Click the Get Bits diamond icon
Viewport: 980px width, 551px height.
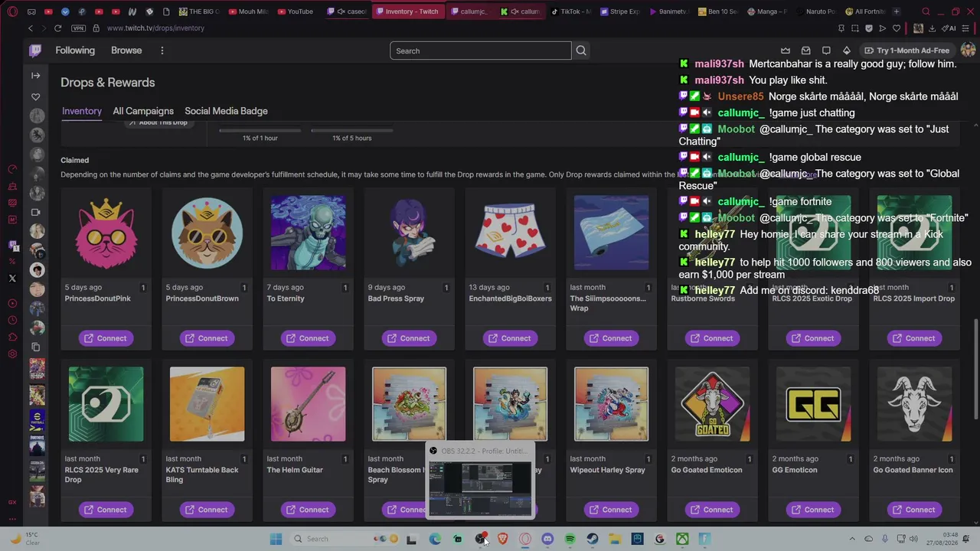click(x=847, y=51)
